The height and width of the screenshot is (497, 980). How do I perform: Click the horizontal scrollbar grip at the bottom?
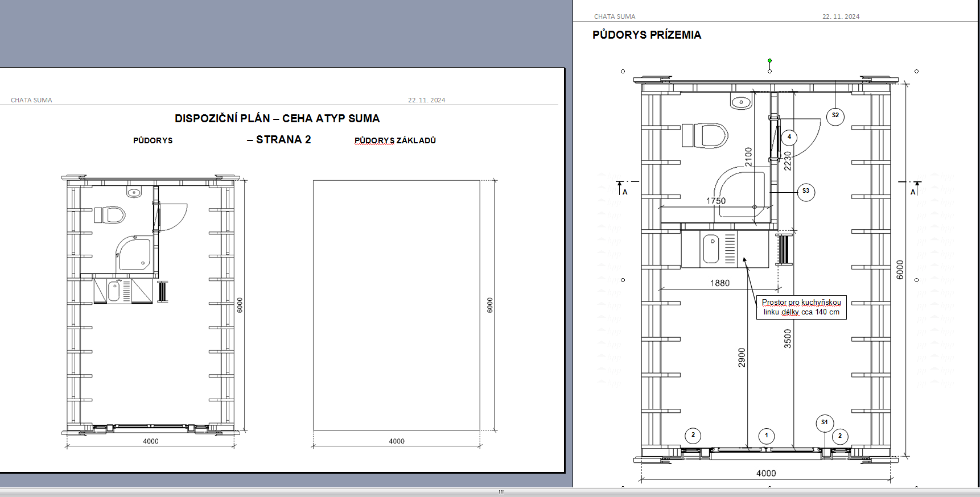tap(501, 492)
